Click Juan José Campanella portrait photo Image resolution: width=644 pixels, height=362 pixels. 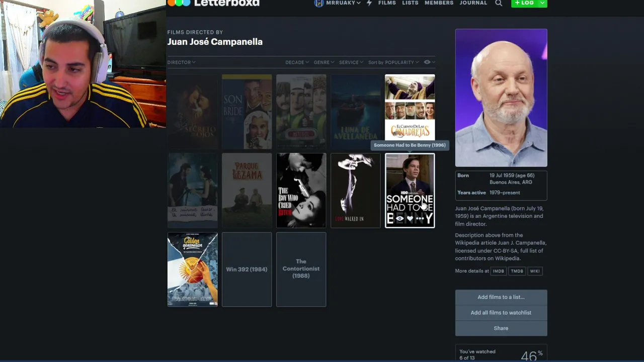click(x=501, y=98)
